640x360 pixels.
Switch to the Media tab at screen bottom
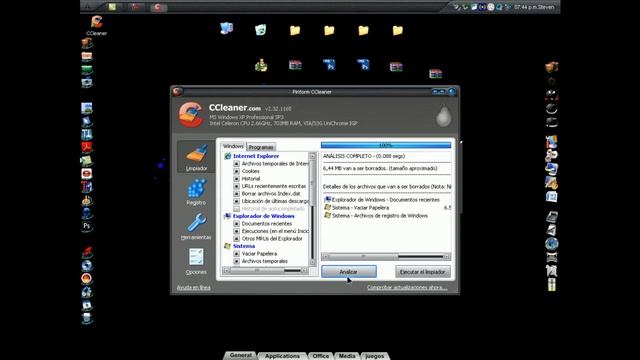(347, 356)
